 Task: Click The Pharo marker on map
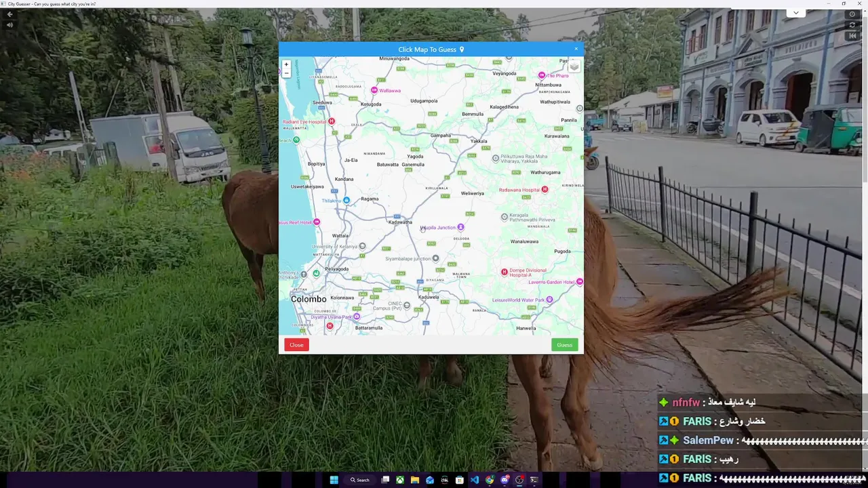coord(542,75)
